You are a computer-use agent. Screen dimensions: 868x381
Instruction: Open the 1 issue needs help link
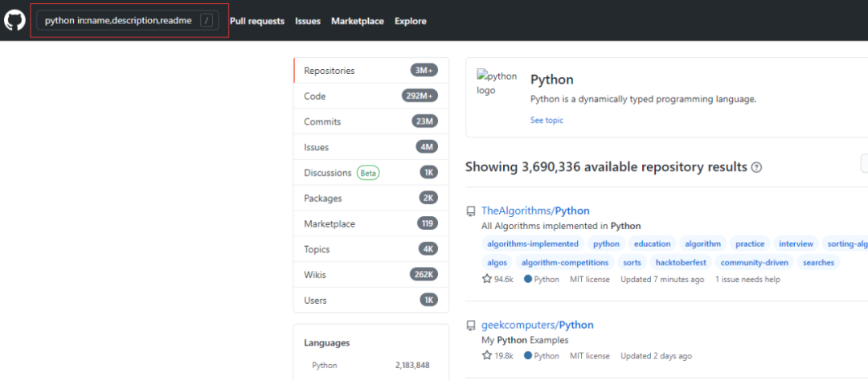[747, 280]
